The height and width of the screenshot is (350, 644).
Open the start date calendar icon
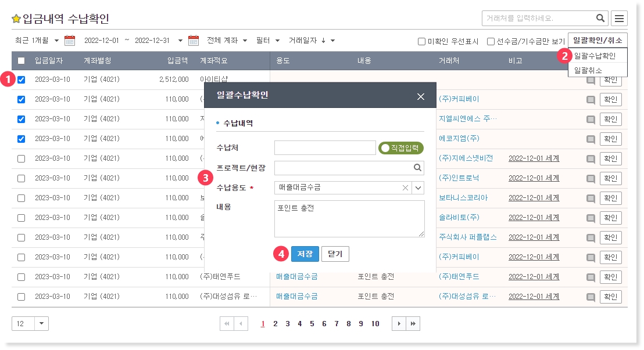coord(70,41)
